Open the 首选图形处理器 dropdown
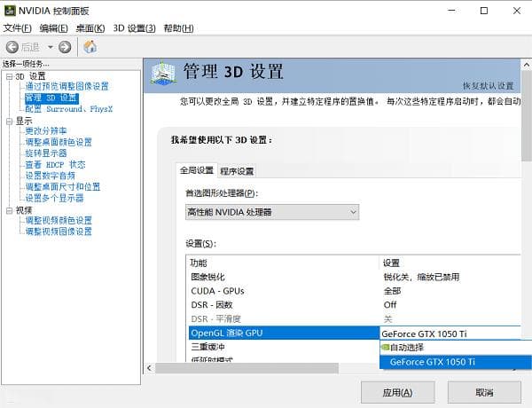The height and width of the screenshot is (408, 532). click(x=272, y=212)
